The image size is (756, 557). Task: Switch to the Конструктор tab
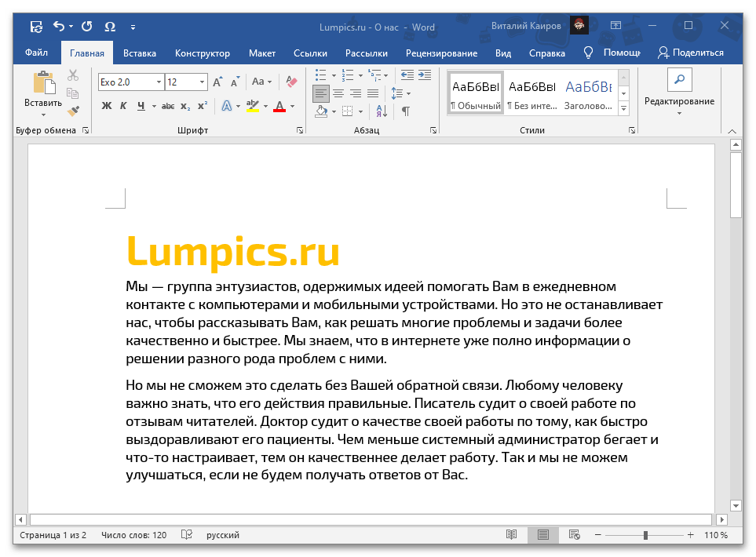click(x=202, y=53)
